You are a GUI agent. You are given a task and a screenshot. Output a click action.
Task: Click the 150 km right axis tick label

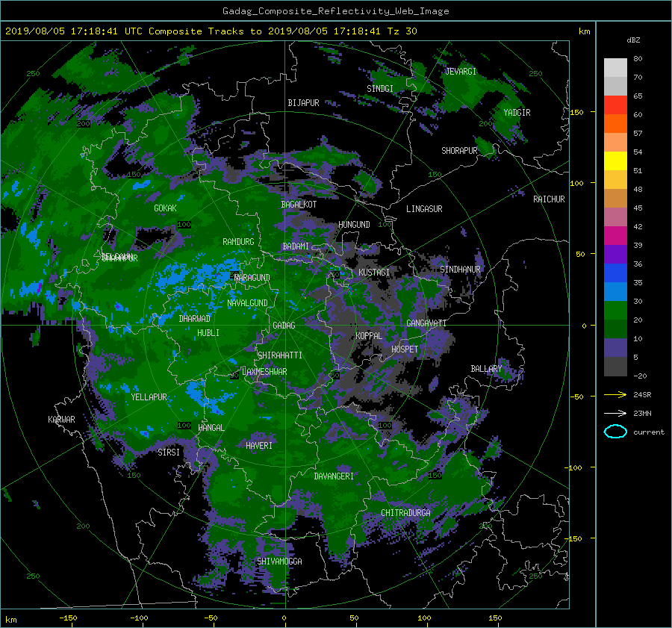click(577, 112)
